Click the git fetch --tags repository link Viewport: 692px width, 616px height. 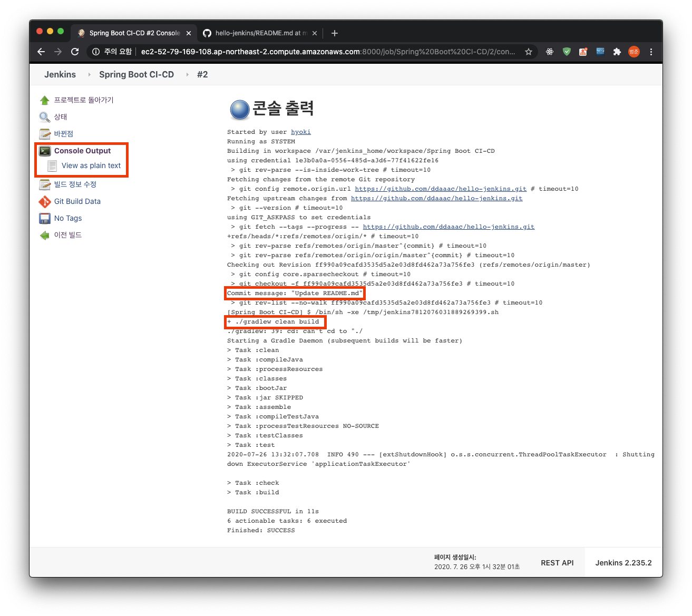tap(449, 227)
